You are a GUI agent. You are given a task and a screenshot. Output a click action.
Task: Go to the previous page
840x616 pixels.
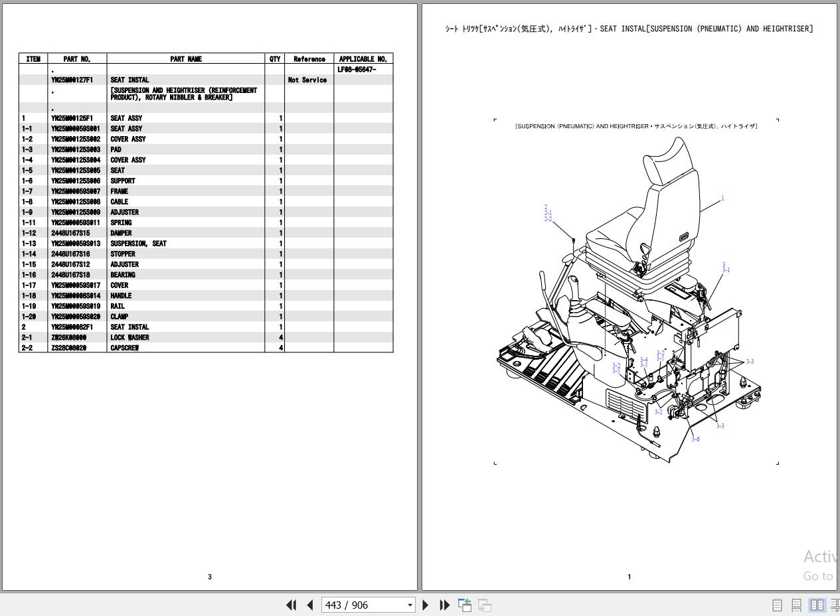pyautogui.click(x=310, y=605)
